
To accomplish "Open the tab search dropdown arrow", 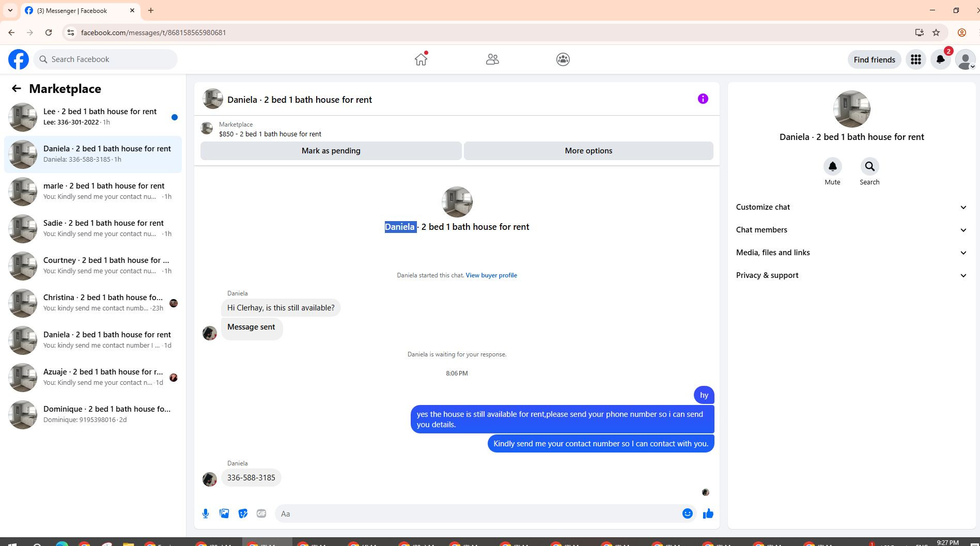I will (10, 10).
